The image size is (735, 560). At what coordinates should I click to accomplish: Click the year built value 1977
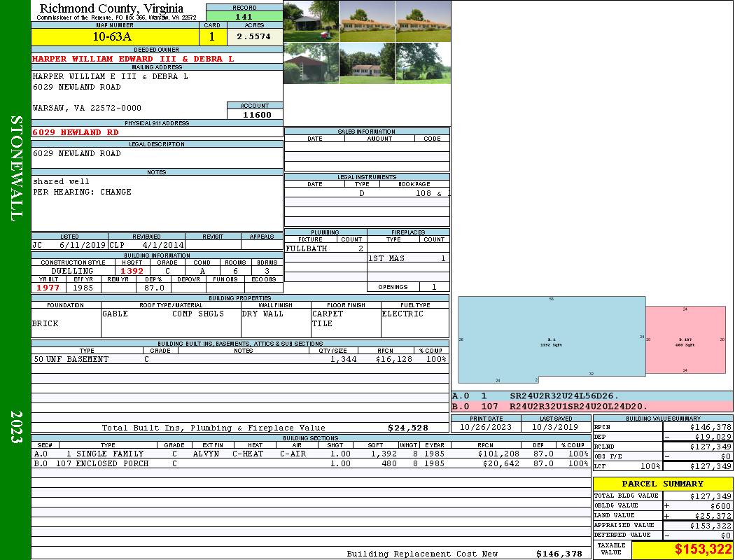[x=48, y=288]
